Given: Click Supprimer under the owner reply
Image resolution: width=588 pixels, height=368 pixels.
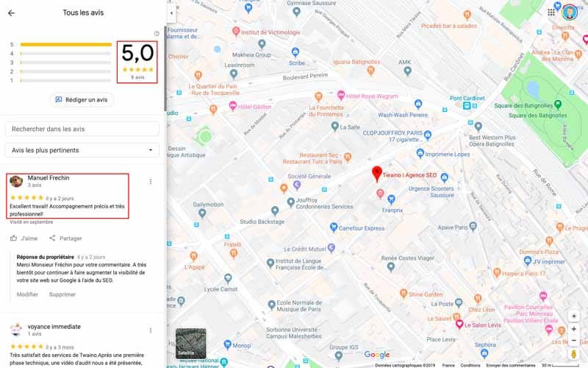Looking at the screenshot, I should [x=62, y=294].
